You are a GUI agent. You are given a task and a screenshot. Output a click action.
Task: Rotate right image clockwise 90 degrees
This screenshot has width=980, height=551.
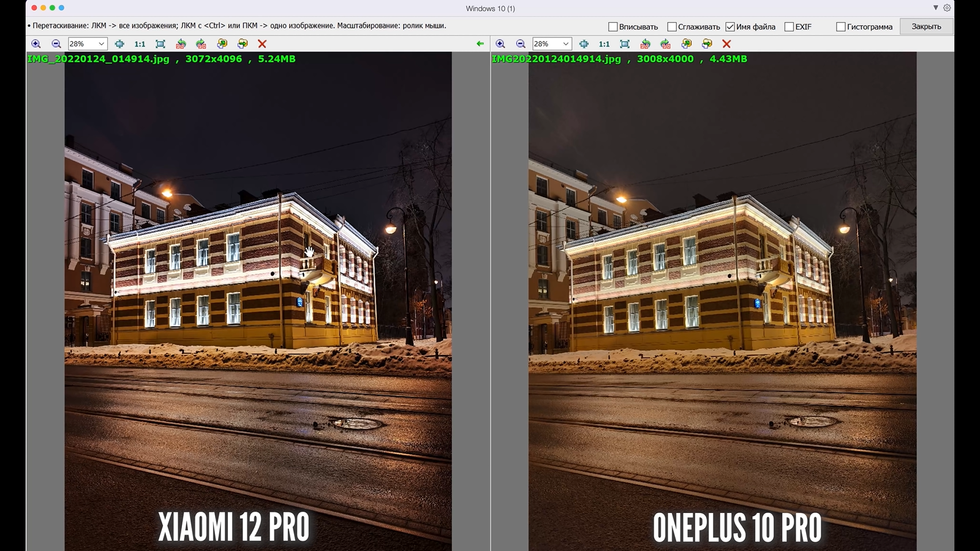[666, 44]
